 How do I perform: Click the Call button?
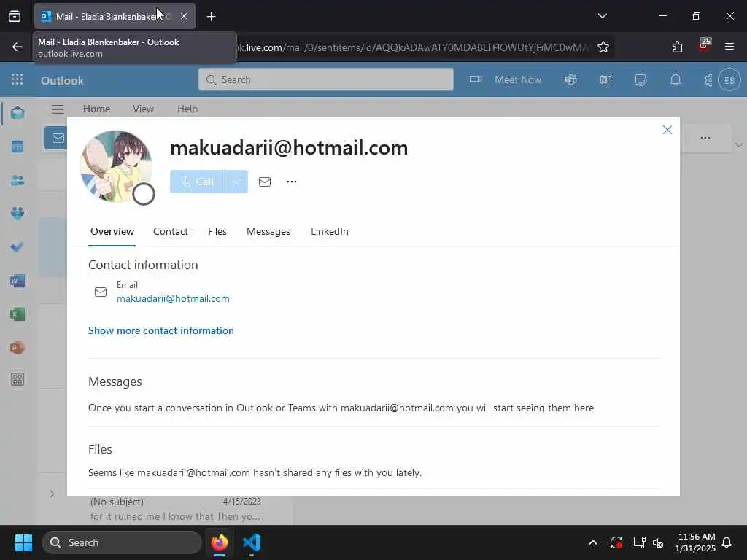pyautogui.click(x=197, y=182)
